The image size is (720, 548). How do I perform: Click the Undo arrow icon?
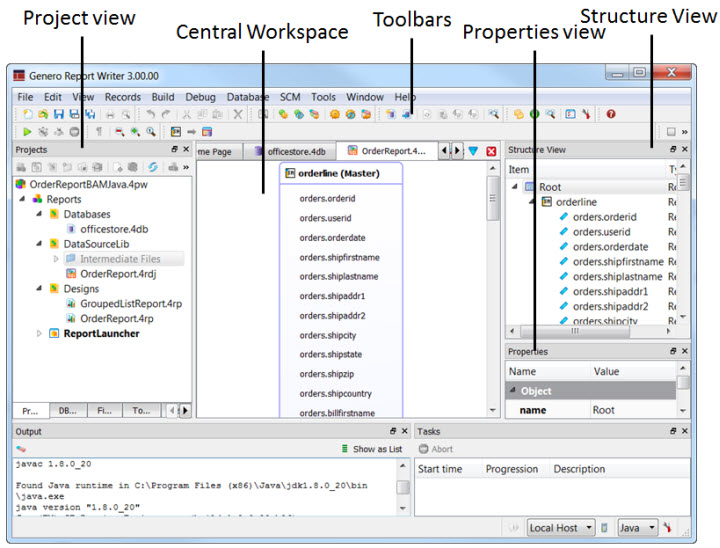click(x=150, y=114)
